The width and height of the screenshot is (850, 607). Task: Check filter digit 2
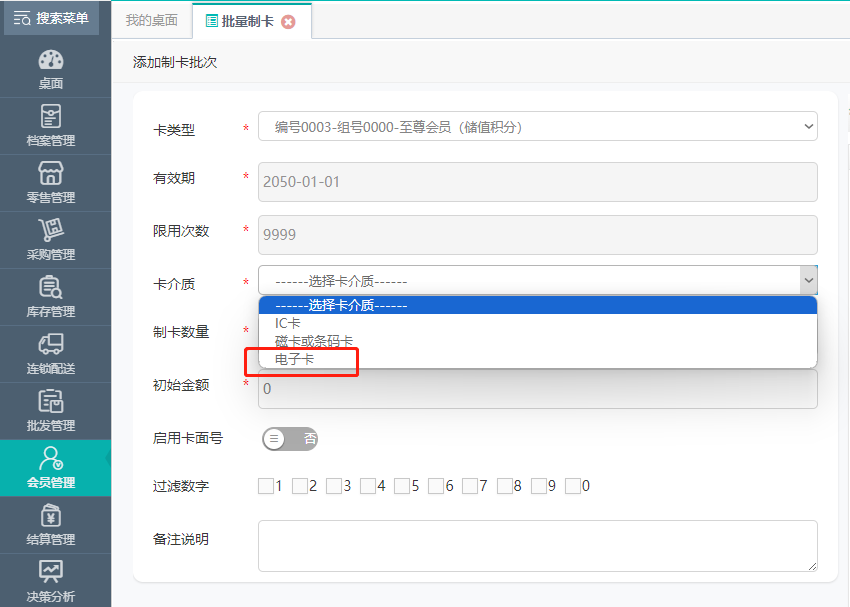(300, 486)
